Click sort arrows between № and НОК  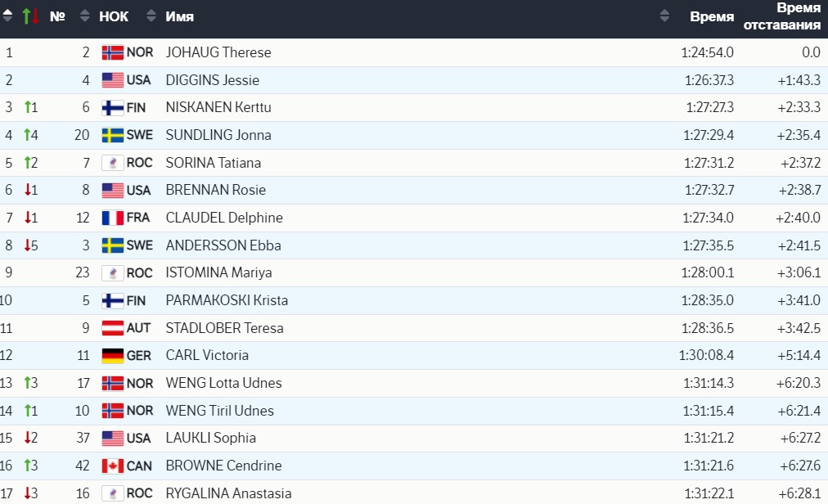(85, 16)
